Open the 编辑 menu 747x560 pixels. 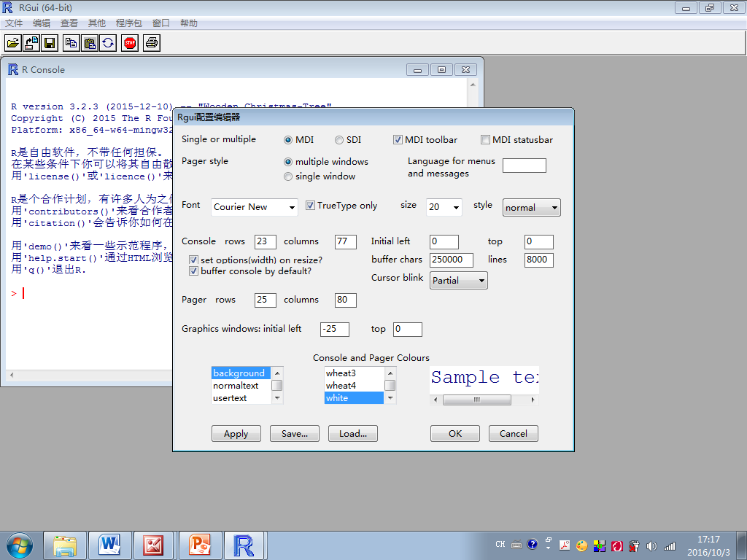(42, 23)
